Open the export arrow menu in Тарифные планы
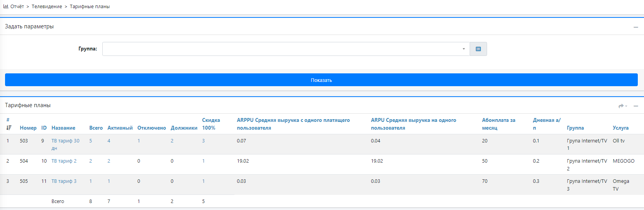The height and width of the screenshot is (210, 644). click(622, 106)
